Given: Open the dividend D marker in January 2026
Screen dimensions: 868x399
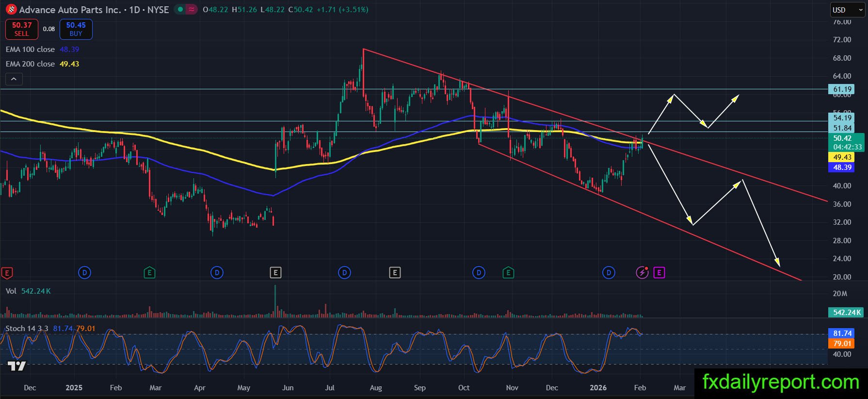Looking at the screenshot, I should point(609,273).
